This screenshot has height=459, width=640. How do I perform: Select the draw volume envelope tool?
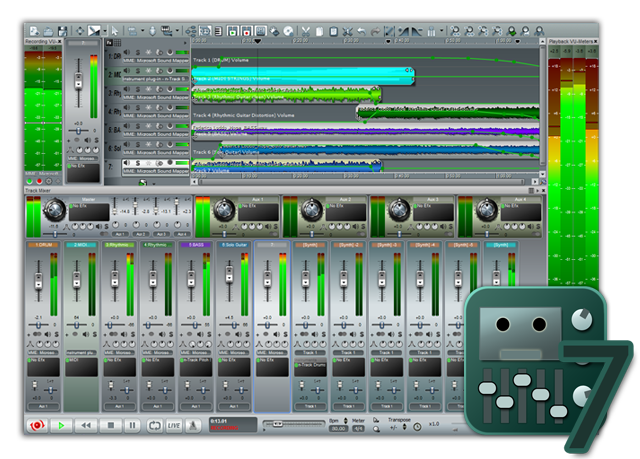(94, 31)
